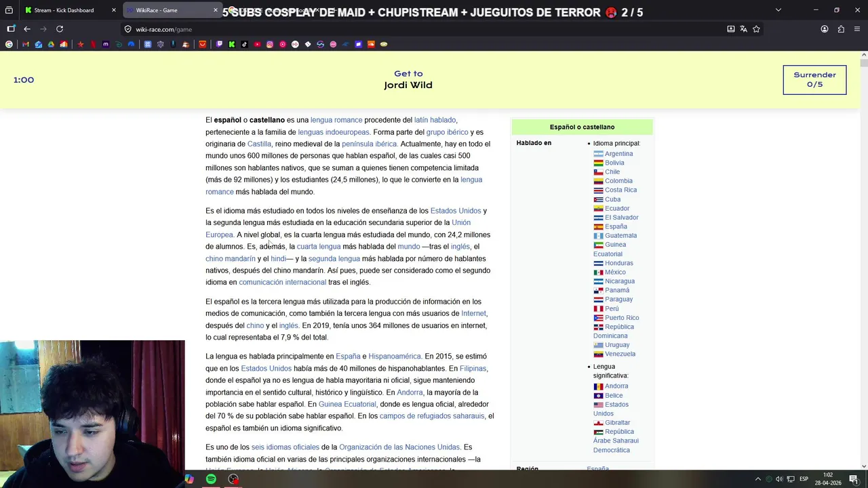This screenshot has width=868, height=488.
Task: Open the Gmail bookmark icon
Action: [25, 44]
